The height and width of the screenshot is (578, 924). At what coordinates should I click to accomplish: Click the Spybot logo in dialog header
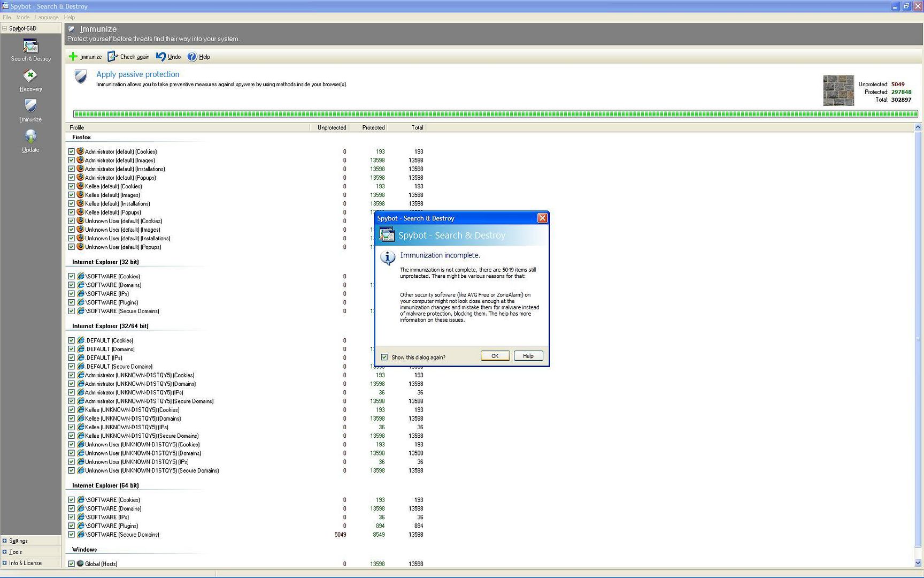(x=387, y=234)
